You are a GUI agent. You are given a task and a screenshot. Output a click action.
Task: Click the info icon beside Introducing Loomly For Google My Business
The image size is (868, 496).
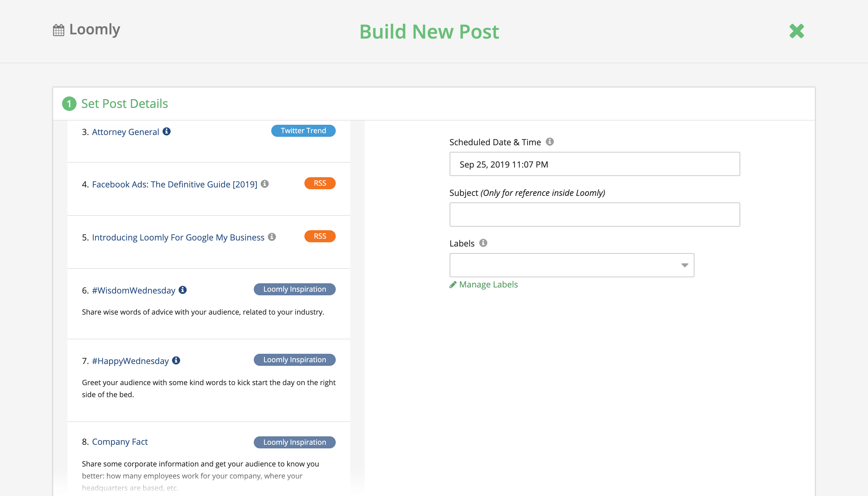point(272,237)
